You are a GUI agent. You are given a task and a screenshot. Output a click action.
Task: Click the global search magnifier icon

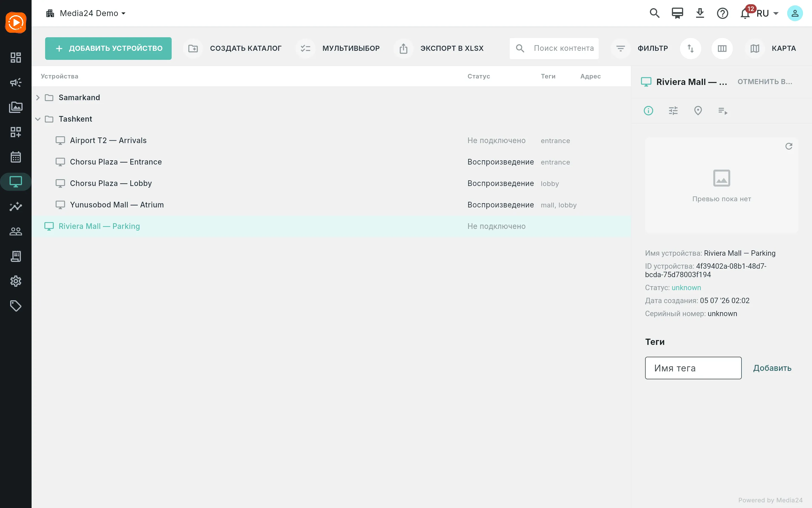click(x=655, y=14)
